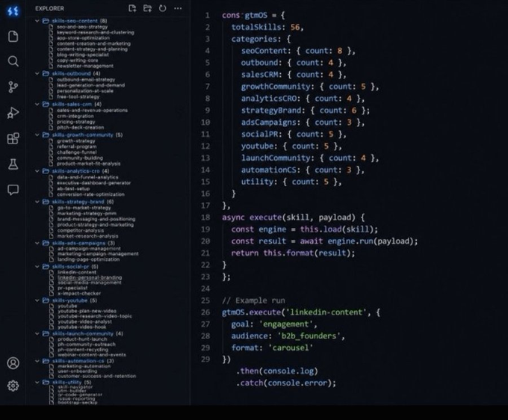Select the skills-launch-community folder name
The image size is (508, 420).
tap(83, 333)
